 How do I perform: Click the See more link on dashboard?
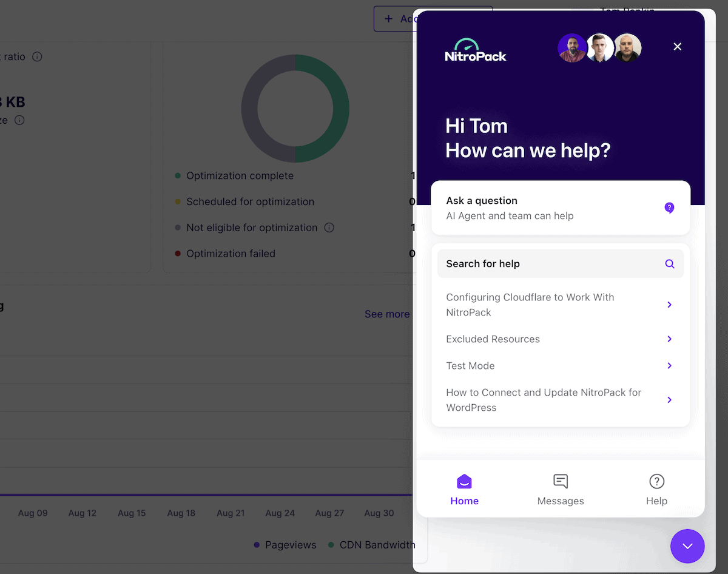(387, 314)
